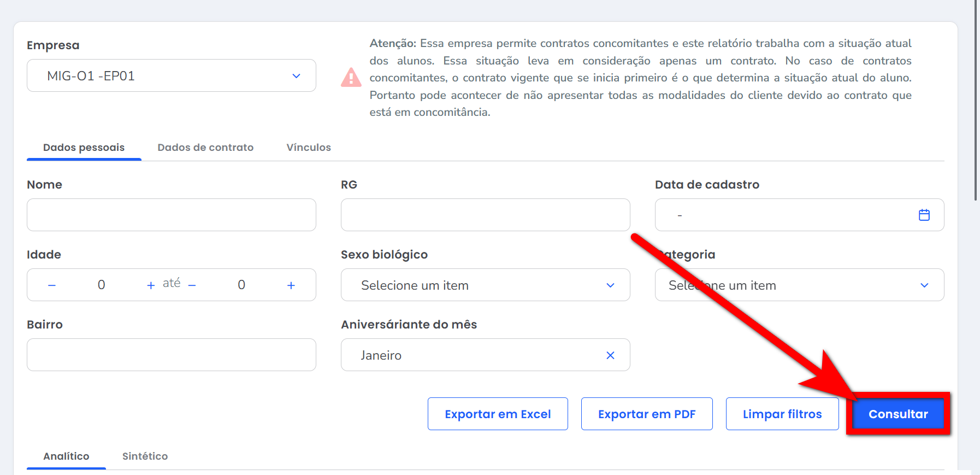This screenshot has width=980, height=475.
Task: Increase the maximum Idade value
Action: [291, 285]
